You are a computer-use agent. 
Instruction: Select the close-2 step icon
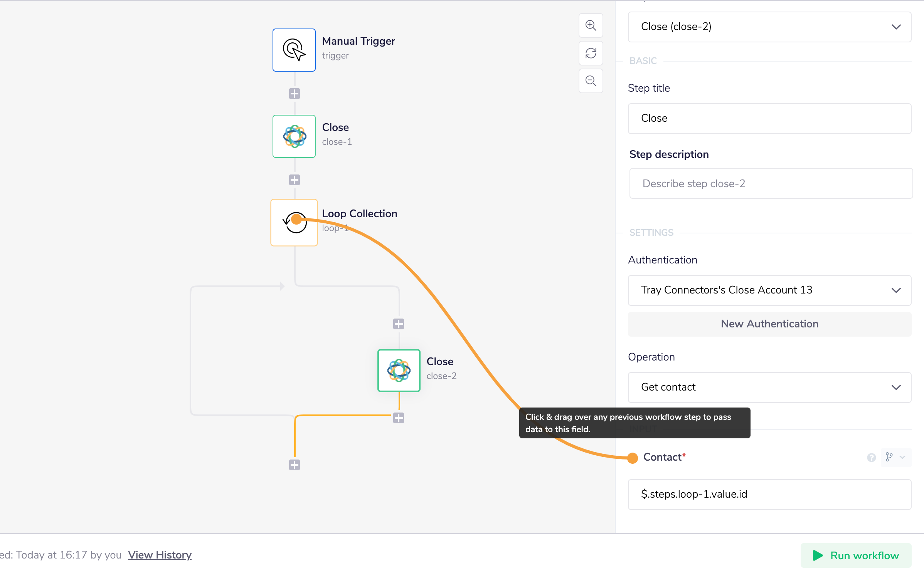(x=399, y=371)
